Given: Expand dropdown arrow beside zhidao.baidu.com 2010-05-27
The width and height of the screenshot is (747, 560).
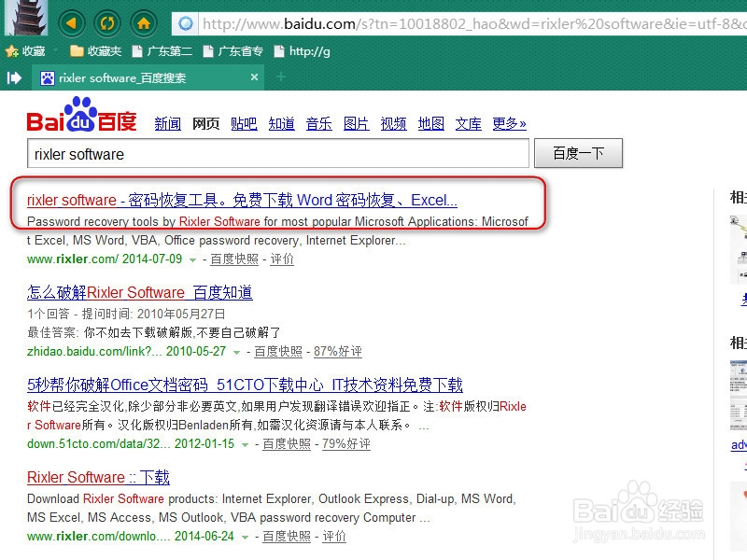Looking at the screenshot, I should click(236, 353).
